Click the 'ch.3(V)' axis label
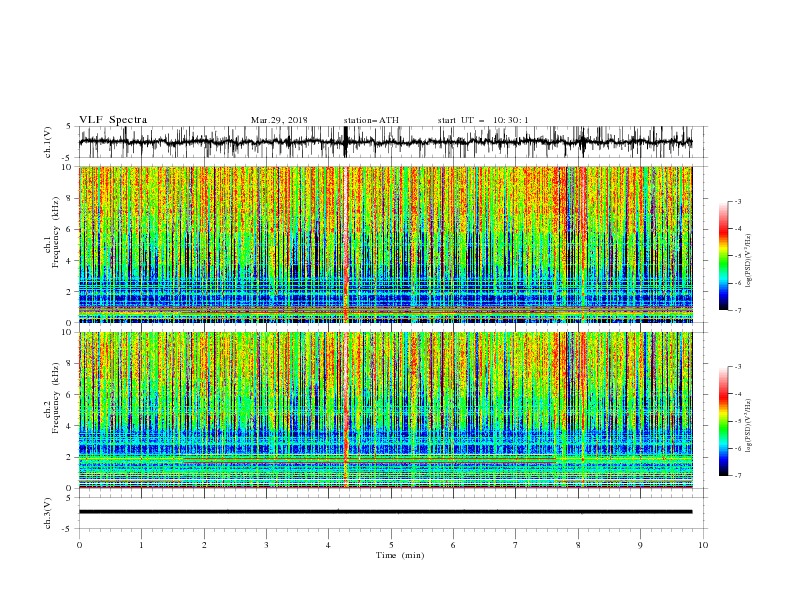Viewport: 792px width, 612px height. (x=48, y=513)
